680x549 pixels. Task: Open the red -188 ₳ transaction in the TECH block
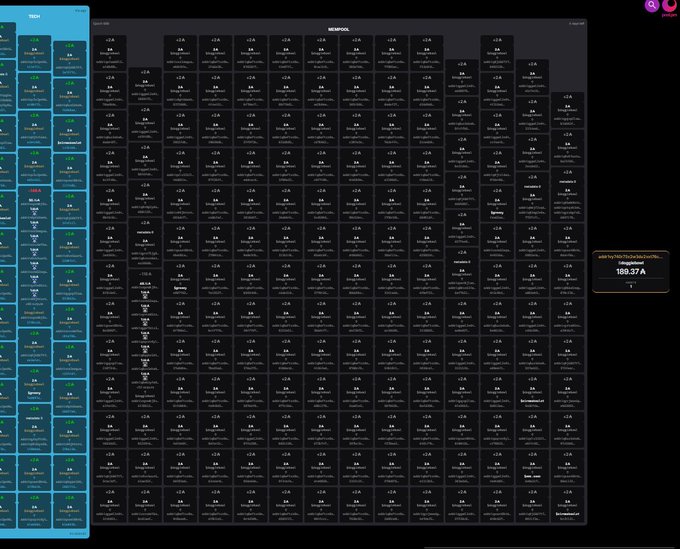pos(34,258)
